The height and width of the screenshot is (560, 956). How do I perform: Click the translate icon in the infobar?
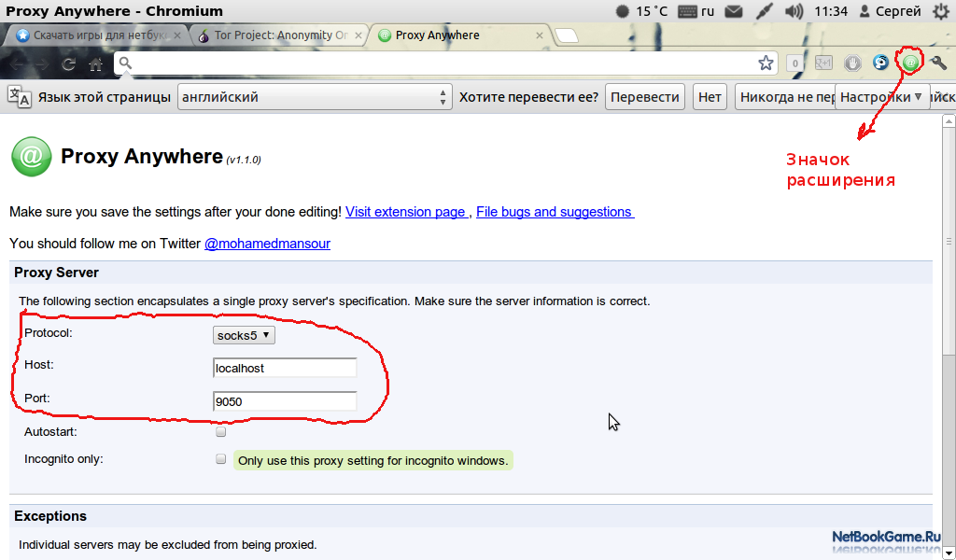(20, 97)
